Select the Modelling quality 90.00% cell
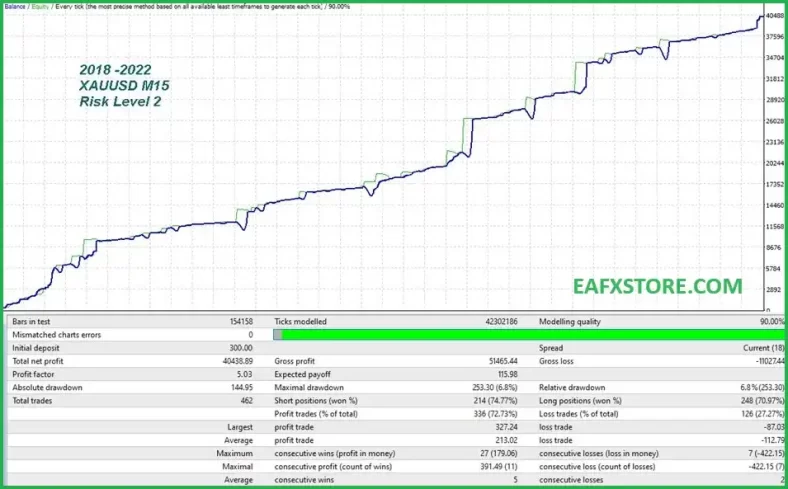The height and width of the screenshot is (489, 788). tap(770, 322)
